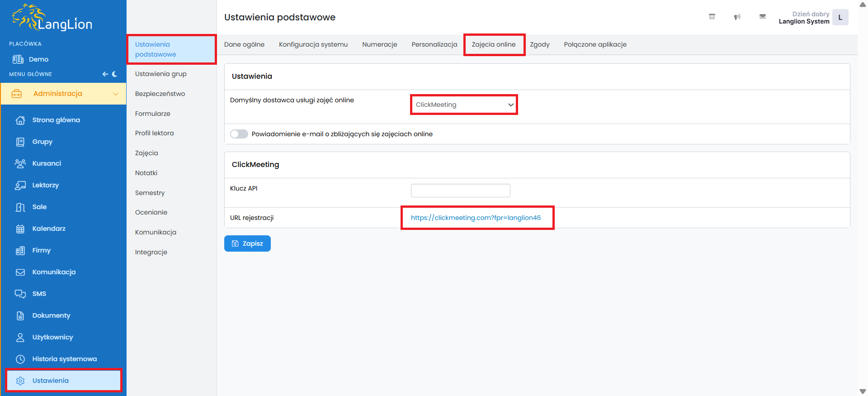Screen dimensions: 868x396
Task: Click the Kursanci people icon
Action: (20, 163)
